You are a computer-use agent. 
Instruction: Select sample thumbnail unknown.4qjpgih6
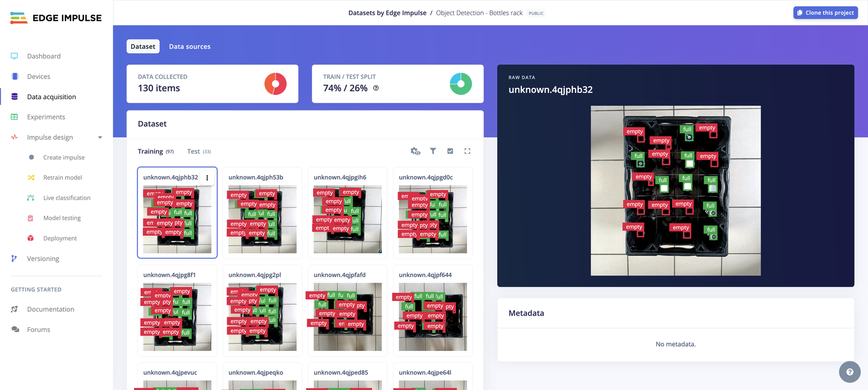click(348, 220)
